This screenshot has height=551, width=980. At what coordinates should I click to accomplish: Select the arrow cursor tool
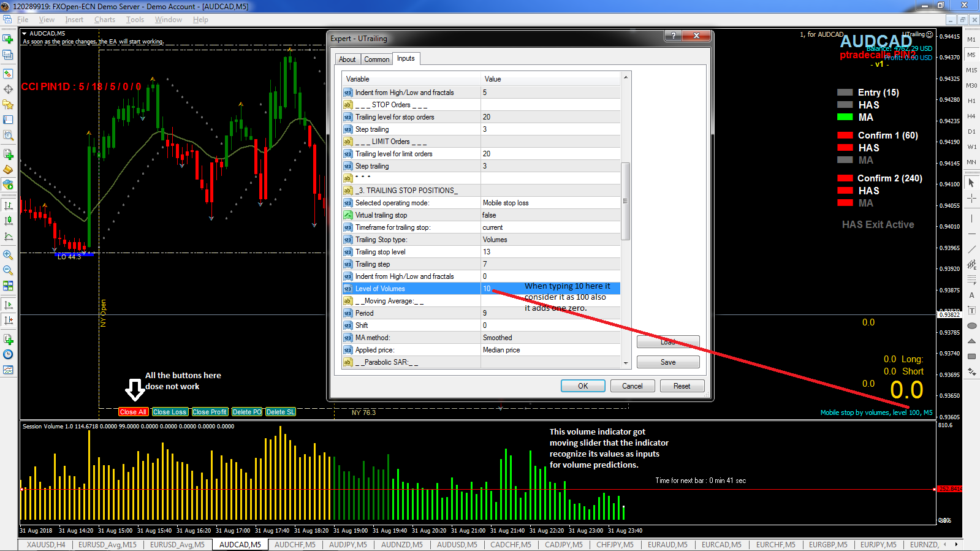pyautogui.click(x=971, y=183)
